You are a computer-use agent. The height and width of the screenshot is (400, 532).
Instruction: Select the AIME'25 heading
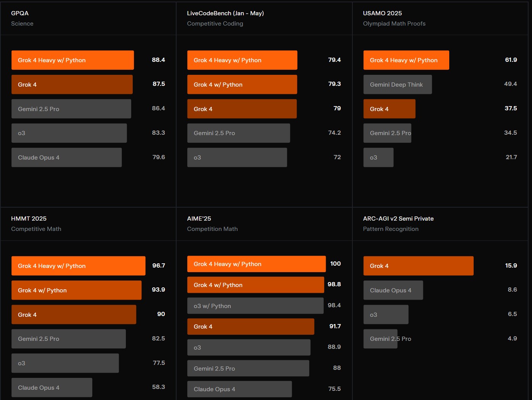pos(199,218)
